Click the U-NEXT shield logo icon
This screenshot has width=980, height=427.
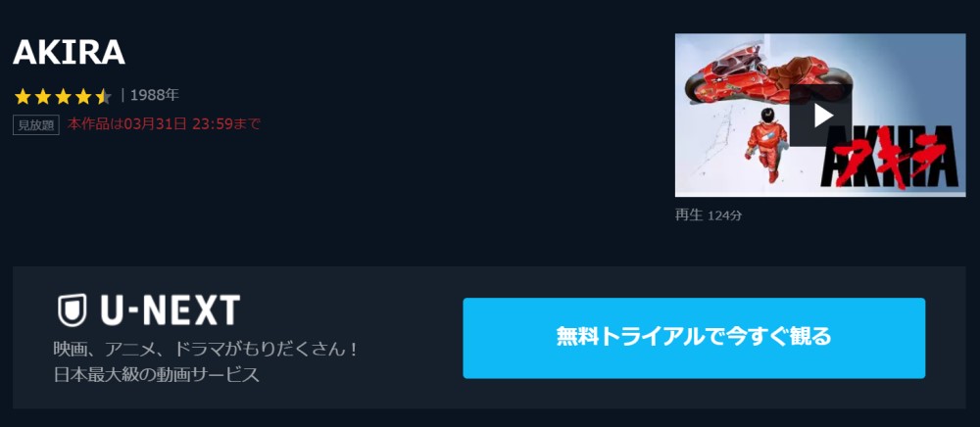point(72,310)
